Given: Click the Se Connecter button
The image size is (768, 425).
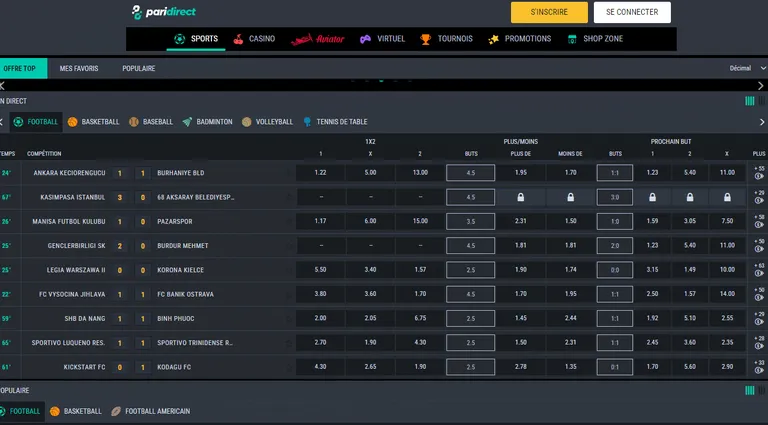Looking at the screenshot, I should tap(632, 12).
